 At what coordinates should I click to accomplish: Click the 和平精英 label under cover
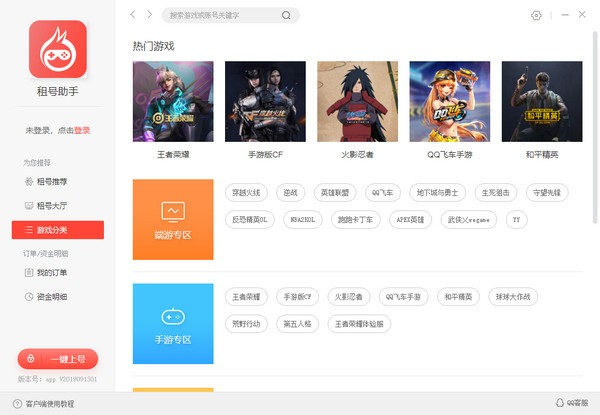(x=542, y=155)
